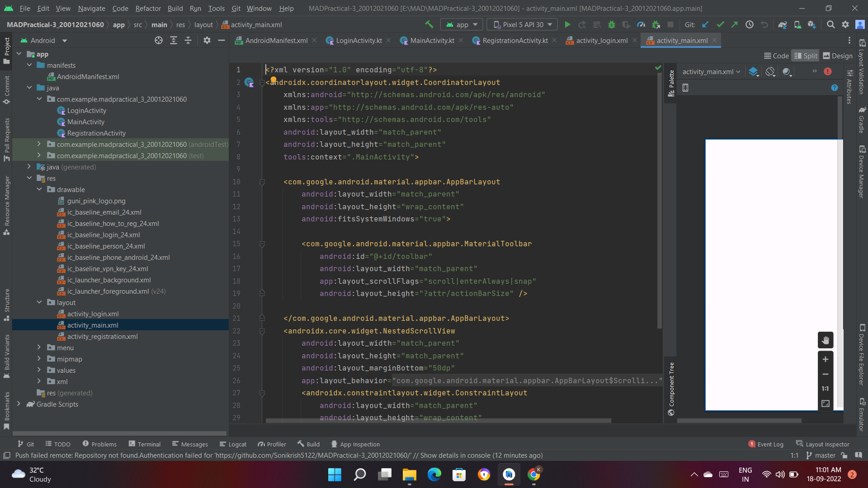Open the profiler gauge icon in toolbar
Screen dimensions: 868x488
point(641,24)
